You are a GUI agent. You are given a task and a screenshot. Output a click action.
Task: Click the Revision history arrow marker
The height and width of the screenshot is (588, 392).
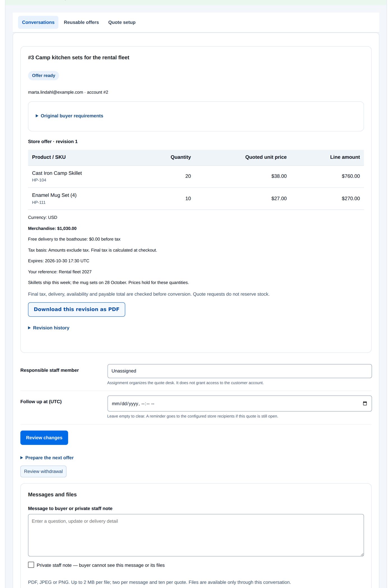point(29,328)
